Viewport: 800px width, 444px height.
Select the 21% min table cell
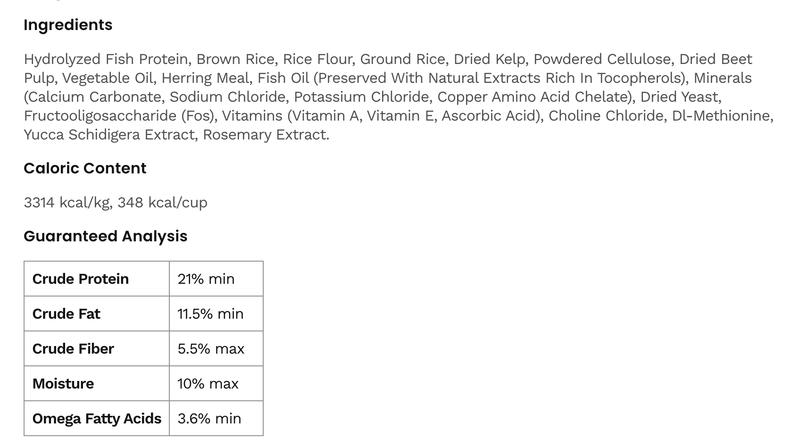click(206, 279)
